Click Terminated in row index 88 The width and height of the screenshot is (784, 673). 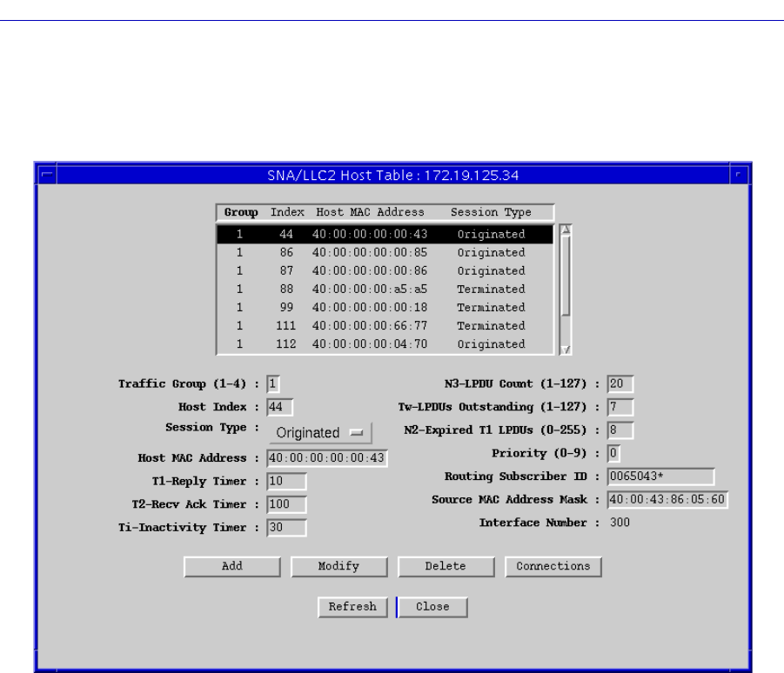pyautogui.click(x=491, y=290)
